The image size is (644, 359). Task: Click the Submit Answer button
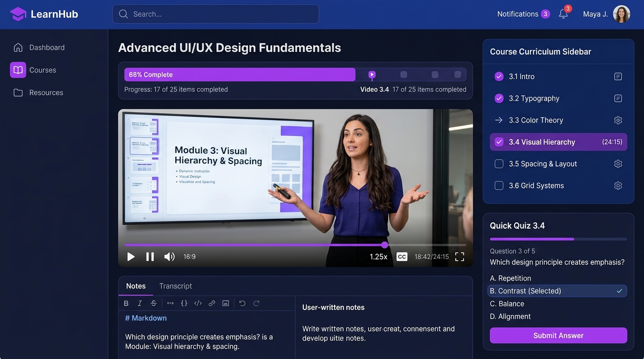558,336
